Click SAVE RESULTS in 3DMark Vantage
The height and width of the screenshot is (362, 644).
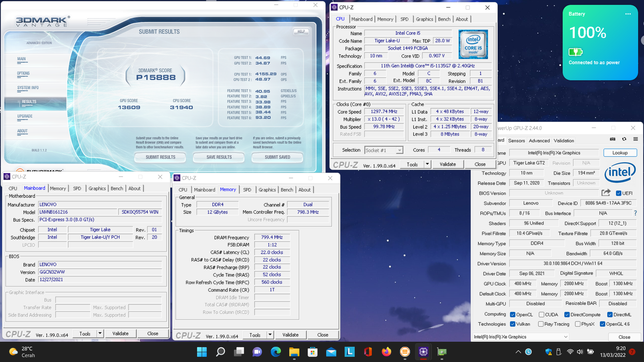click(x=219, y=157)
